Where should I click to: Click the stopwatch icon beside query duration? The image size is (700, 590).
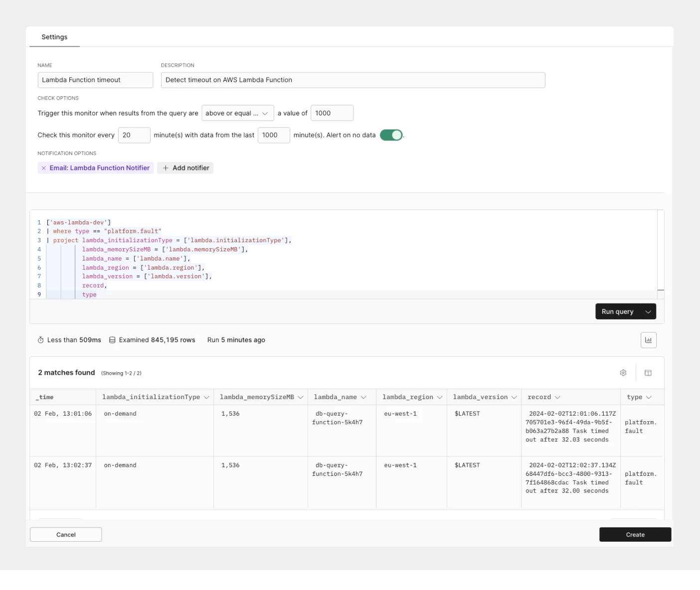[40, 340]
